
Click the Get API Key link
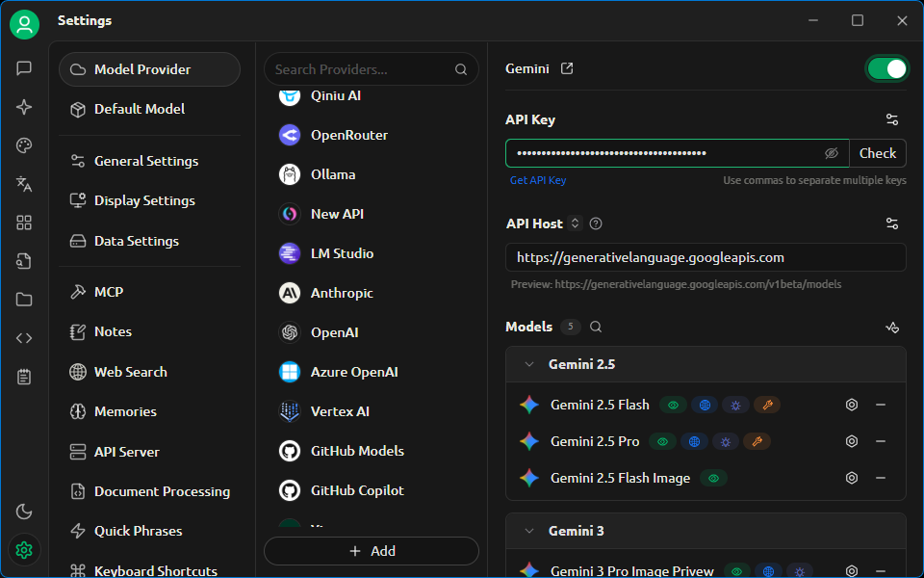pyautogui.click(x=537, y=180)
